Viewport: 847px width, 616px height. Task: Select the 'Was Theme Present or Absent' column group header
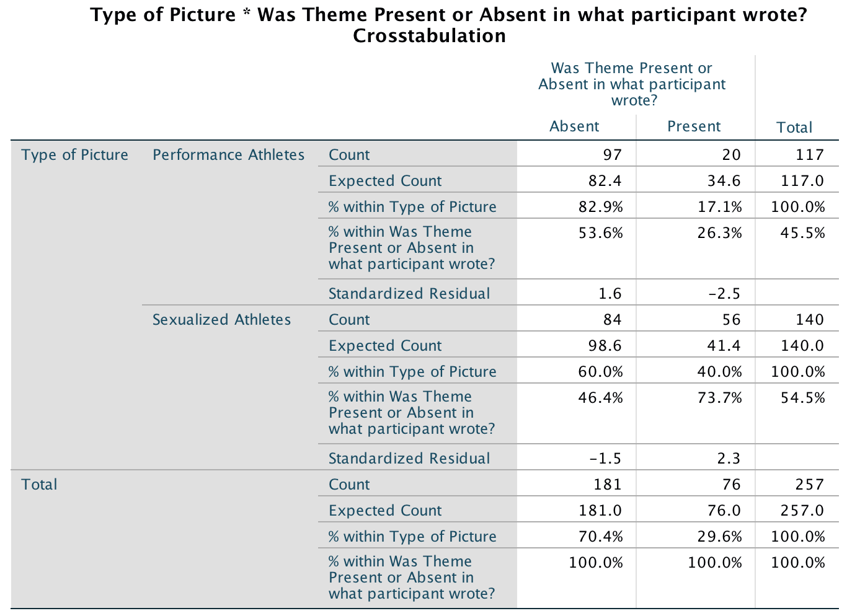632,84
